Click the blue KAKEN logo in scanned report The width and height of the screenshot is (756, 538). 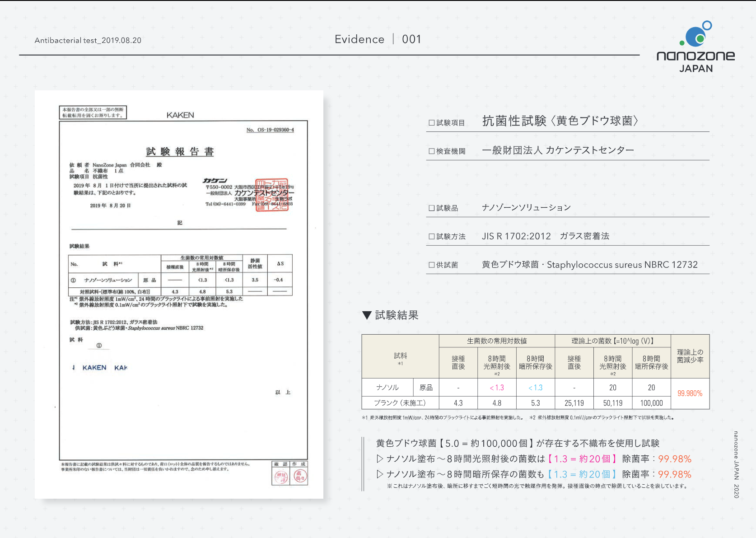click(x=94, y=368)
